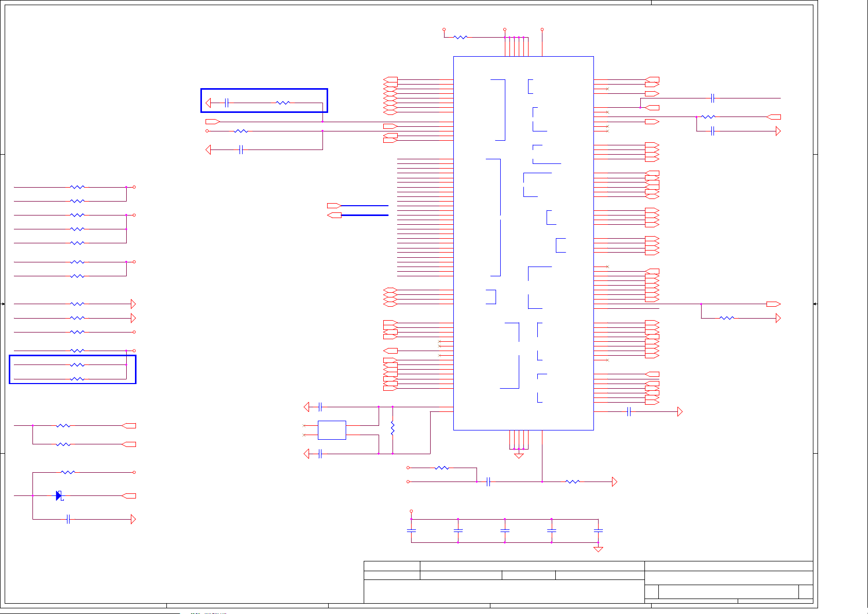Select lone resistor right of IC to ground
Image resolution: width=868 pixels, height=614 pixels.
coord(727,318)
